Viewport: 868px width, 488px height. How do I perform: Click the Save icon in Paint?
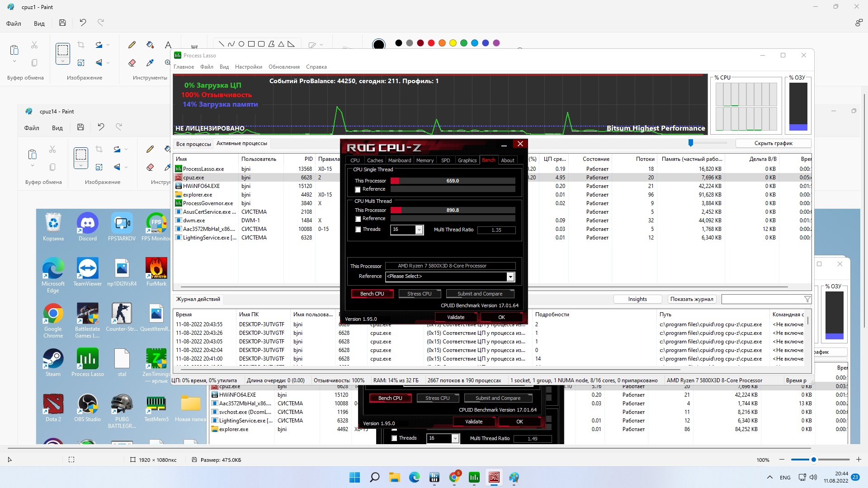pos(62,23)
